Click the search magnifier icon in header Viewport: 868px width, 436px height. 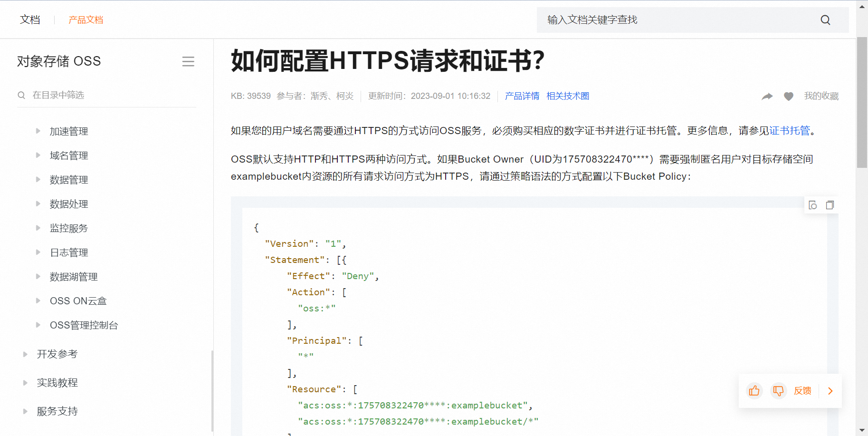point(825,20)
